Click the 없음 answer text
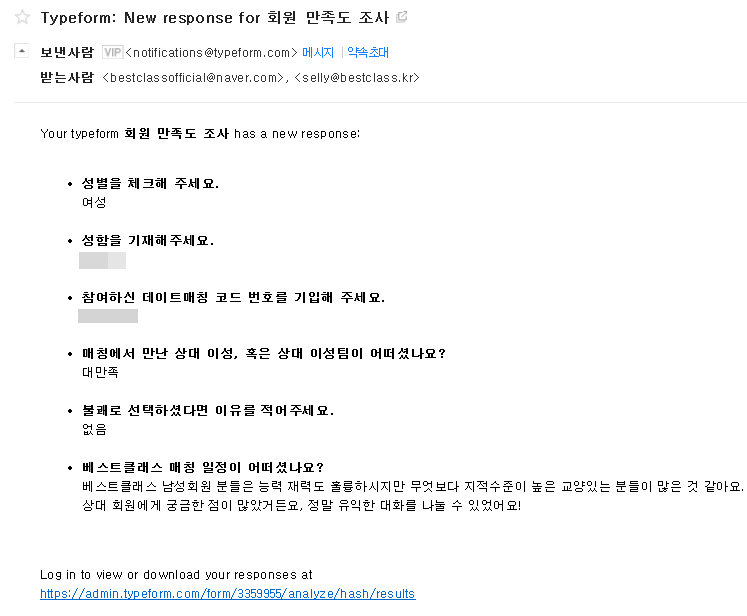 click(x=94, y=429)
